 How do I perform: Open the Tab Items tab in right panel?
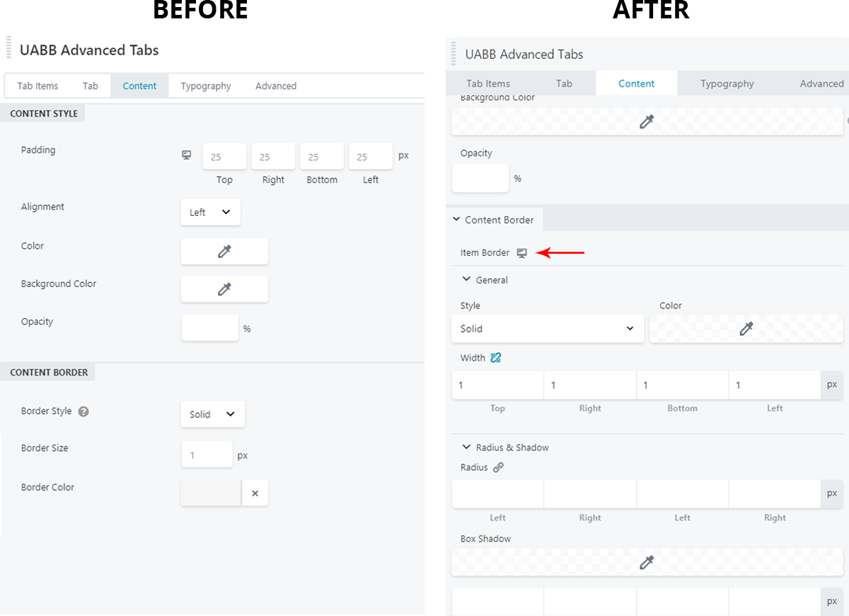[x=488, y=83]
